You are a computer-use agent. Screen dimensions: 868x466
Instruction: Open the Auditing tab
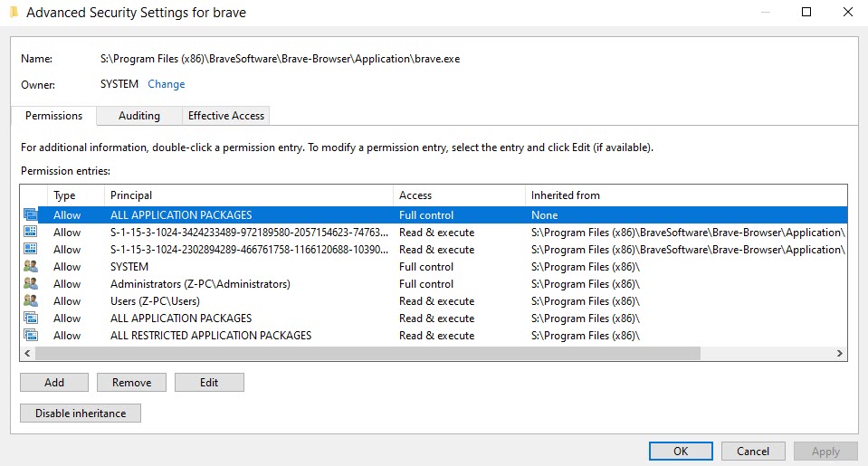click(x=139, y=116)
